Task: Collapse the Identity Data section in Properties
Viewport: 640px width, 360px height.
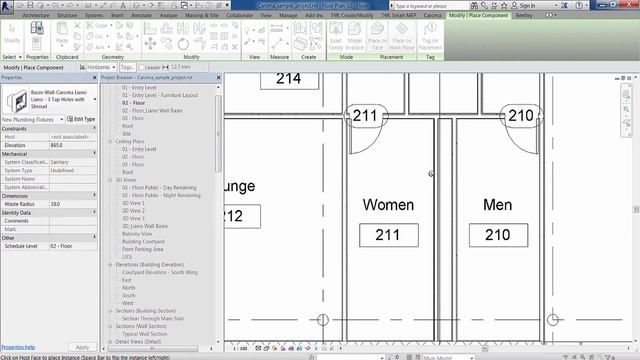Action: coord(94,212)
